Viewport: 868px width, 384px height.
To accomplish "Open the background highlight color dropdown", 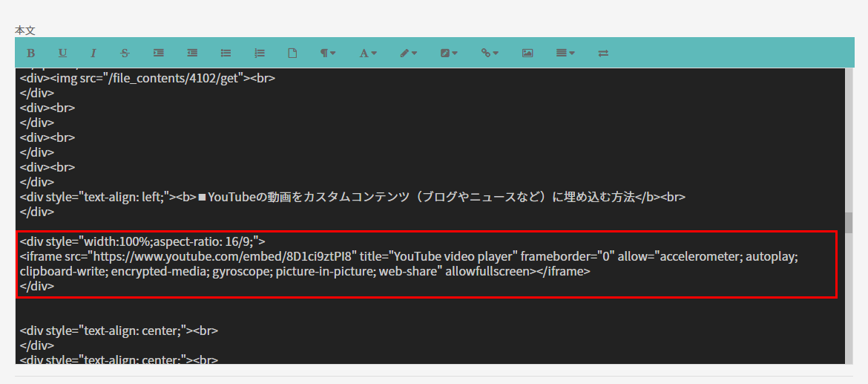I will click(449, 53).
